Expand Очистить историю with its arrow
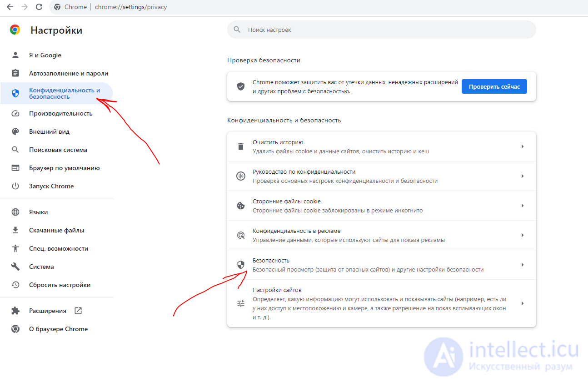Screen dimensions: 588x383 pyautogui.click(x=523, y=146)
